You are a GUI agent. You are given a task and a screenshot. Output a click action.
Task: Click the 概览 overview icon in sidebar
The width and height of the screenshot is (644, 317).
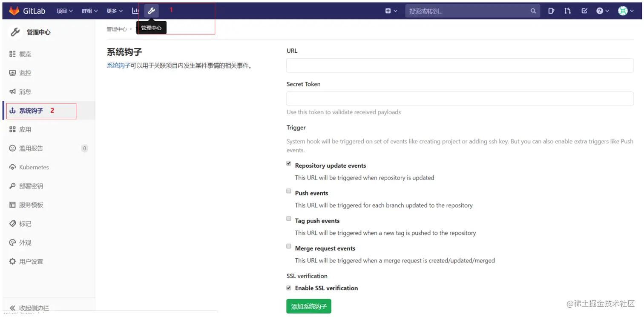[x=12, y=54]
